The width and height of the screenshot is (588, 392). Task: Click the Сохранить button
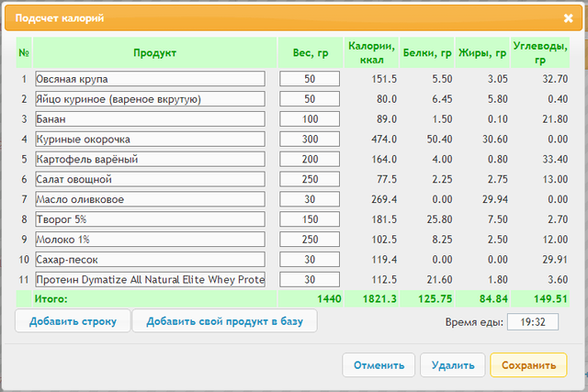pos(528,365)
